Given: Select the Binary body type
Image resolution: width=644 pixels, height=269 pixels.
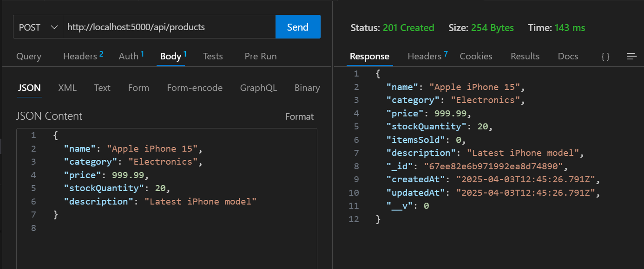Looking at the screenshot, I should point(307,88).
